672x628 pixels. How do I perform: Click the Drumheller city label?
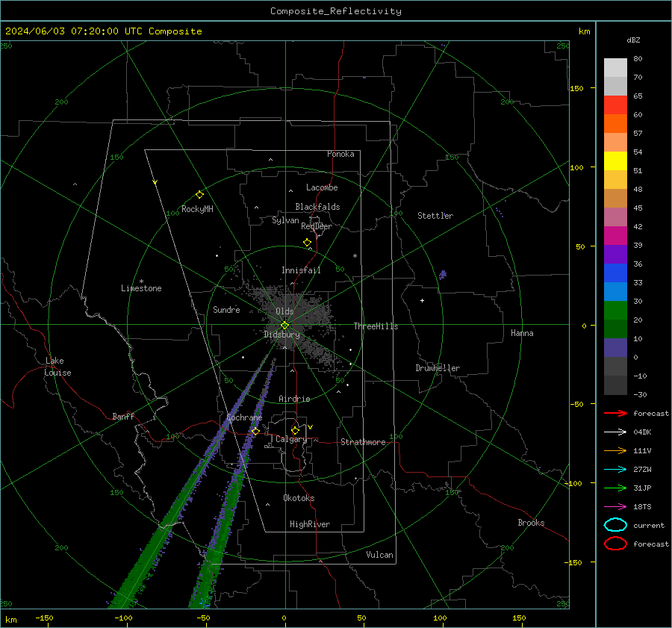438,368
